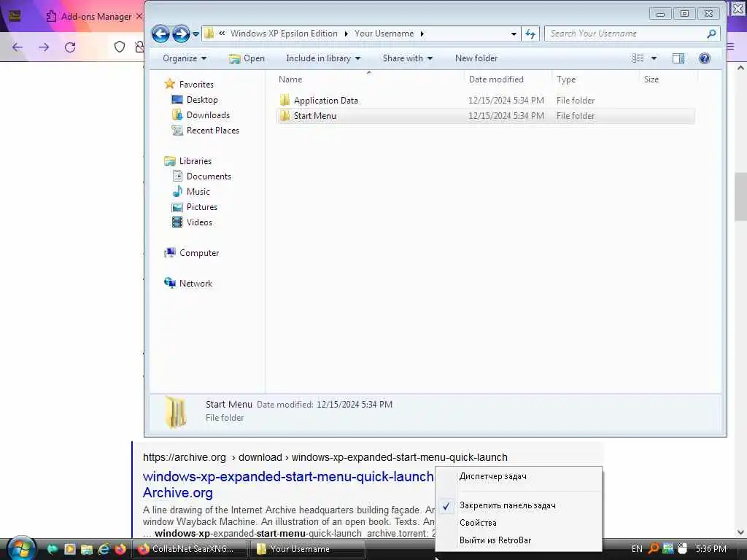Select Computer in navigation pane
This screenshot has width=747, height=560.
click(x=192, y=253)
